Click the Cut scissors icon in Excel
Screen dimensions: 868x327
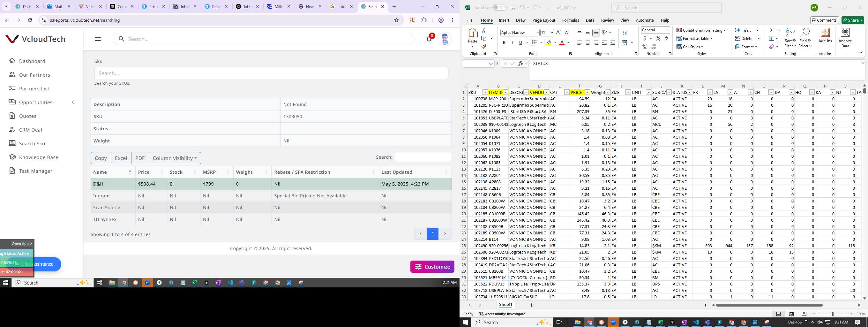pyautogui.click(x=484, y=30)
